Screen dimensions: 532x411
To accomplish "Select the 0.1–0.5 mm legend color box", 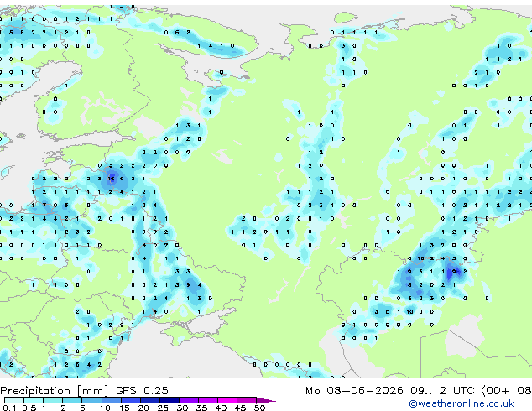I will coord(14,400).
